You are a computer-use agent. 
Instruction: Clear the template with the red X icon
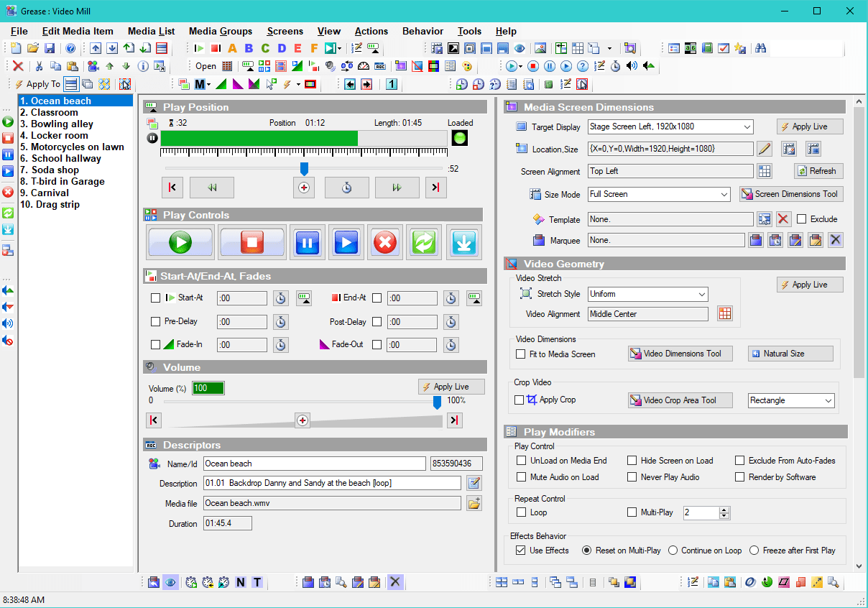point(783,219)
